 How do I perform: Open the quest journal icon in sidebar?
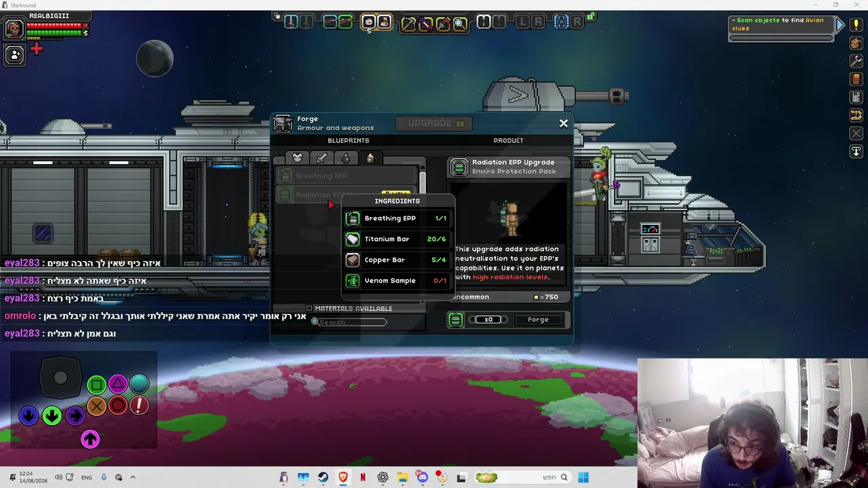[x=856, y=98]
